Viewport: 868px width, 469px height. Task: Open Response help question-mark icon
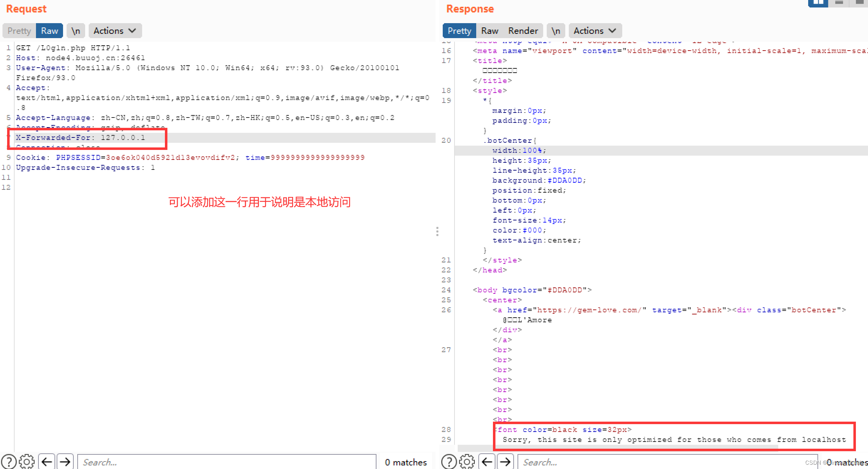(449, 462)
